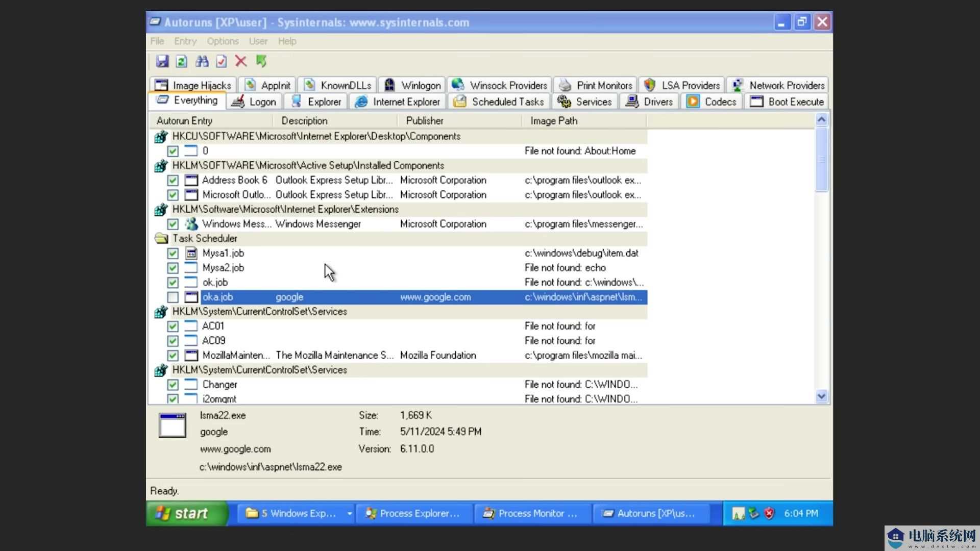The width and height of the screenshot is (980, 551).
Task: Open the Help menu
Action: (287, 41)
